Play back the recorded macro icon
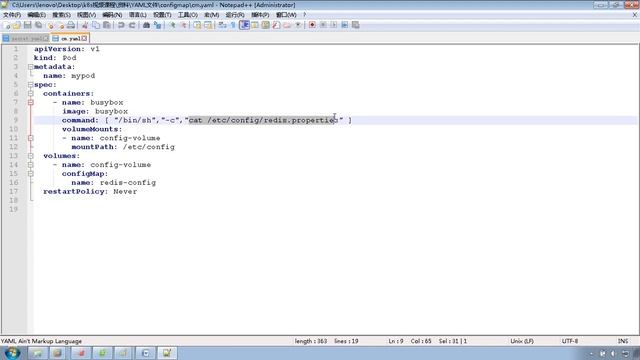Viewport: 640px width, 360px height. click(334, 25)
